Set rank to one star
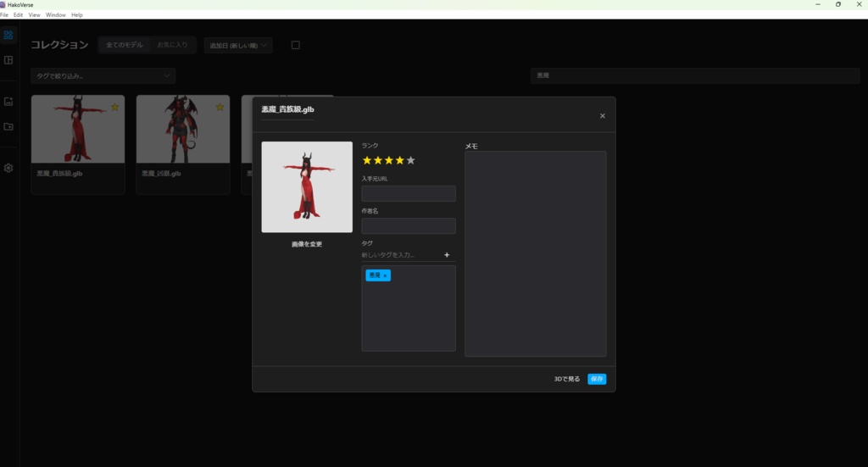The height and width of the screenshot is (467, 868). click(367, 160)
